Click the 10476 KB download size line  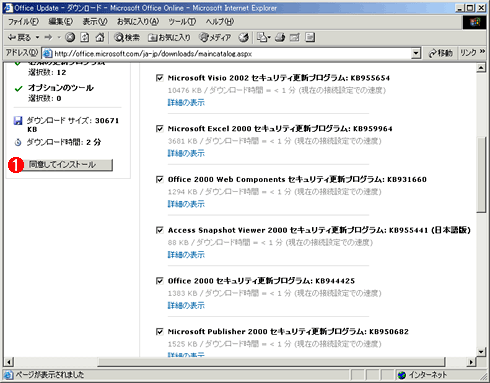(277, 90)
